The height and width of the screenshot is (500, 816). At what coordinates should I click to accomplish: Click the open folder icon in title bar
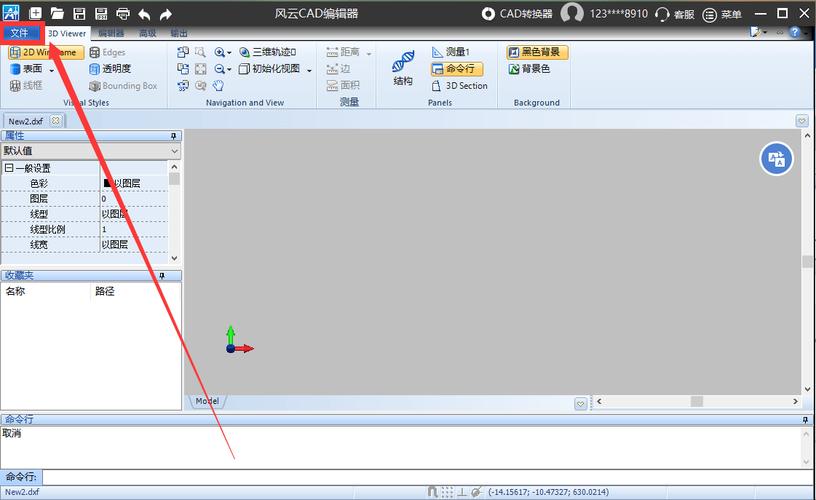[x=58, y=14]
